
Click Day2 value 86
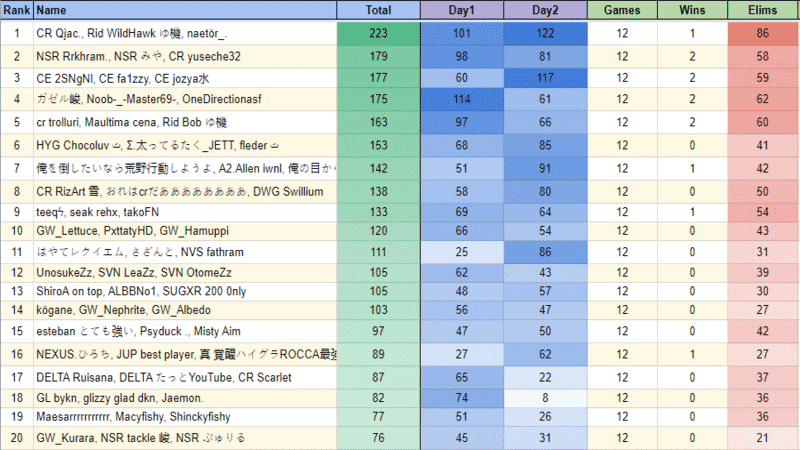point(545,252)
